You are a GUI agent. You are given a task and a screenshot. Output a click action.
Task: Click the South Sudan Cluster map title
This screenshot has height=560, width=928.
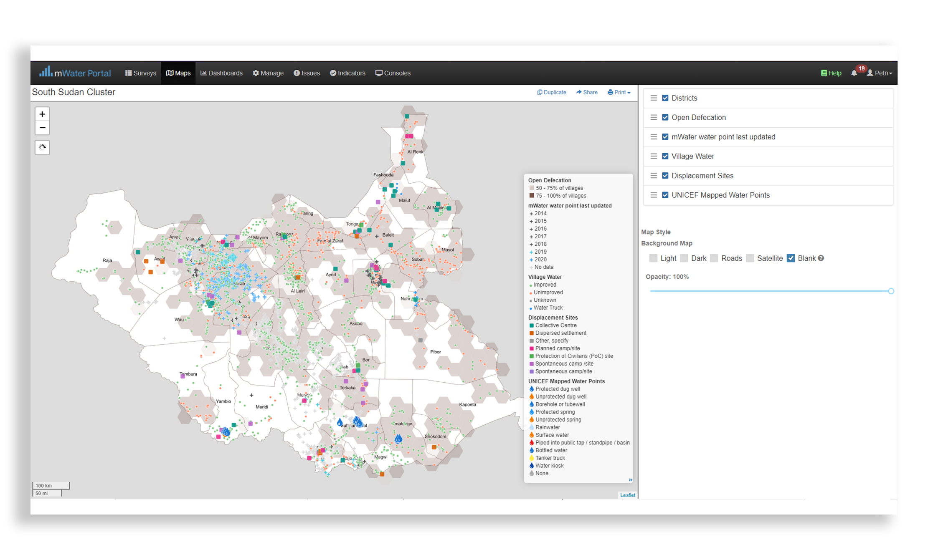pyautogui.click(x=74, y=92)
